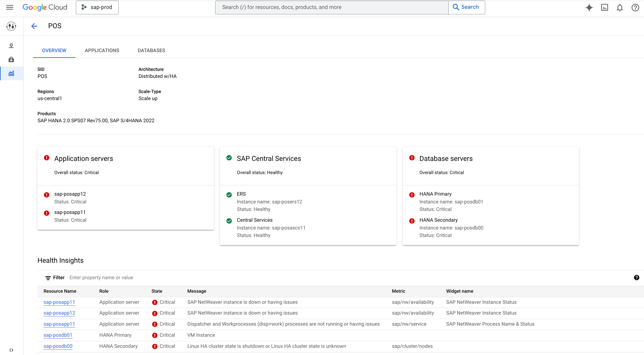
Task: Switch to the OVERVIEW tab
Action: pos(54,50)
